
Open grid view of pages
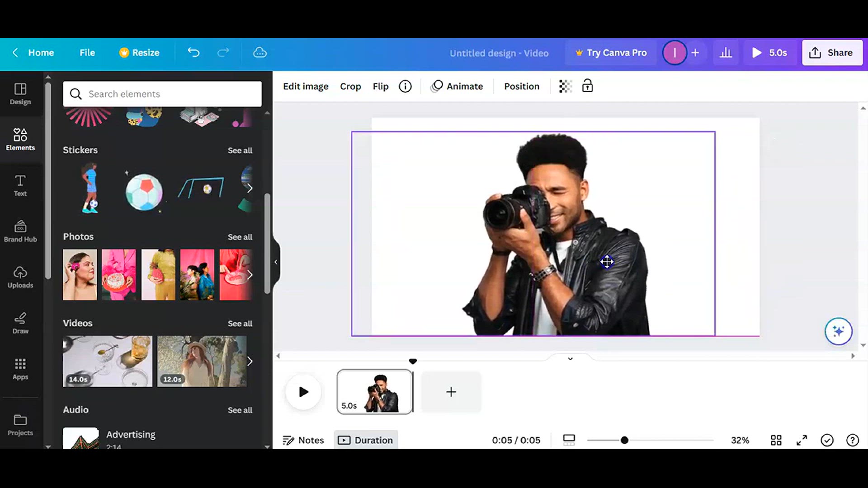coord(776,440)
